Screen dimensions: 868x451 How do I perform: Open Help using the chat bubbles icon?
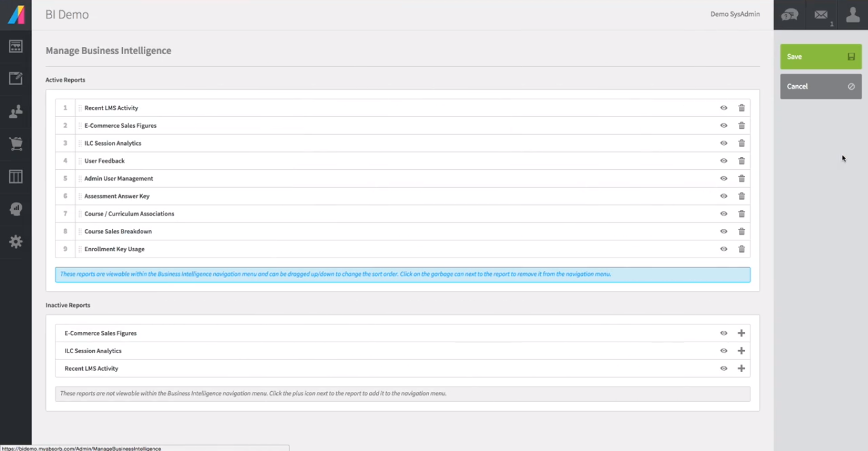pyautogui.click(x=789, y=14)
